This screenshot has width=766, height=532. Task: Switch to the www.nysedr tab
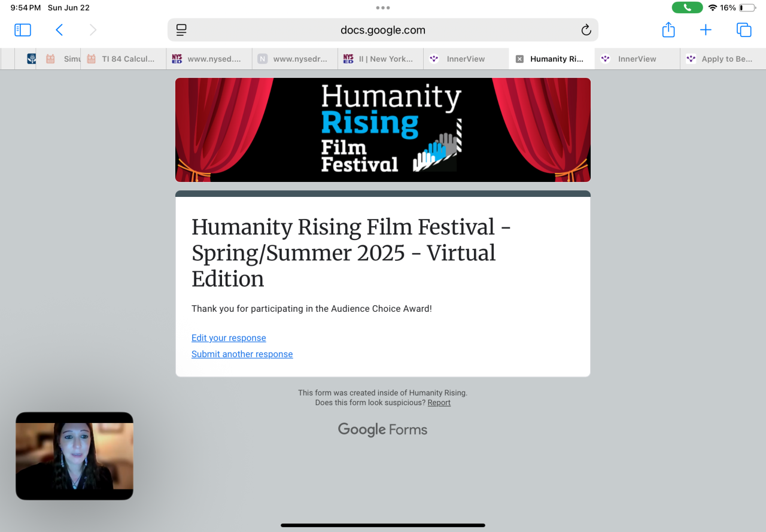(x=294, y=59)
